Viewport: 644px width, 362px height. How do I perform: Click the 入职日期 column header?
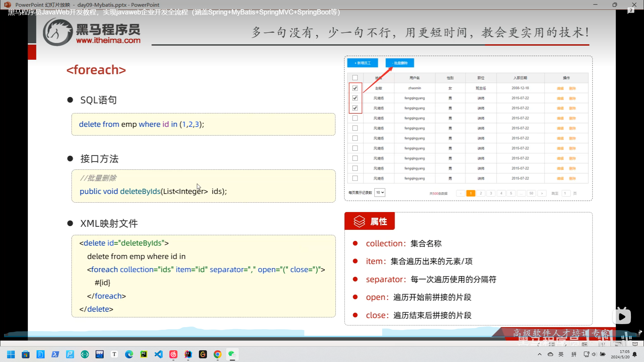[x=520, y=78]
